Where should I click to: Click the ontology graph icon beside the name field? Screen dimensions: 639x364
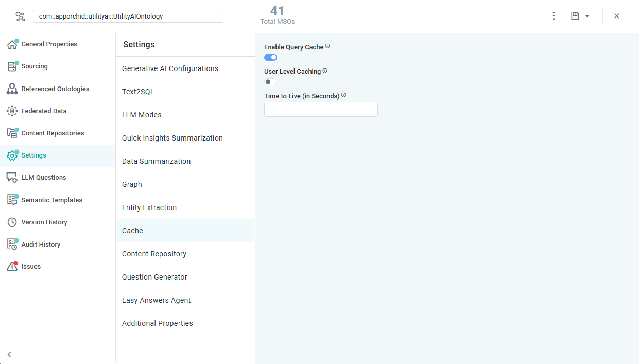[20, 16]
